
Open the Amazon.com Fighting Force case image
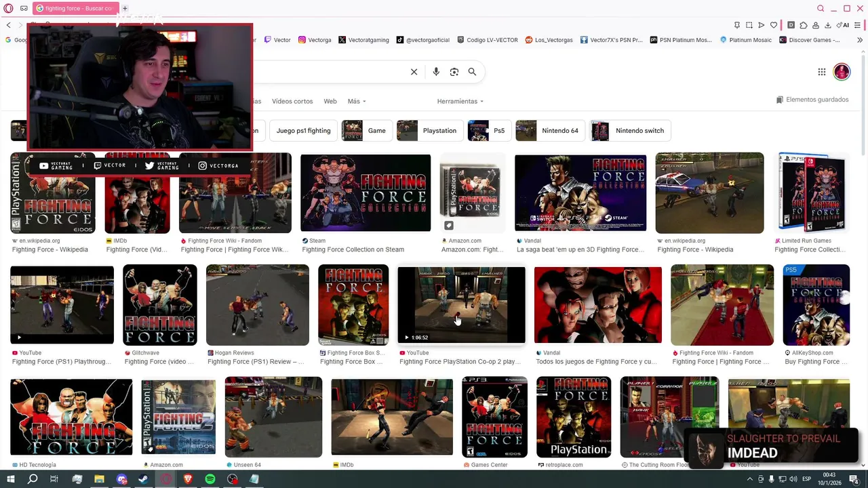coord(473,193)
